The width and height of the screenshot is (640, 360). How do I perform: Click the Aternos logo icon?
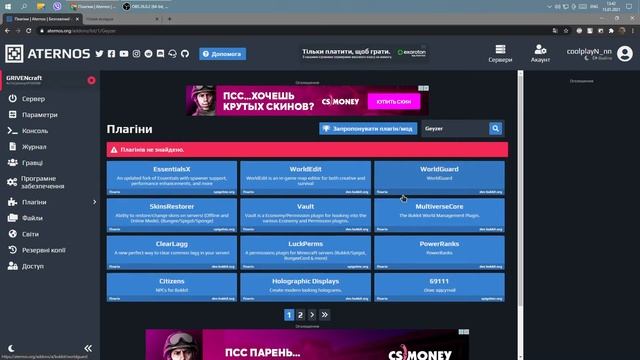tap(14, 53)
